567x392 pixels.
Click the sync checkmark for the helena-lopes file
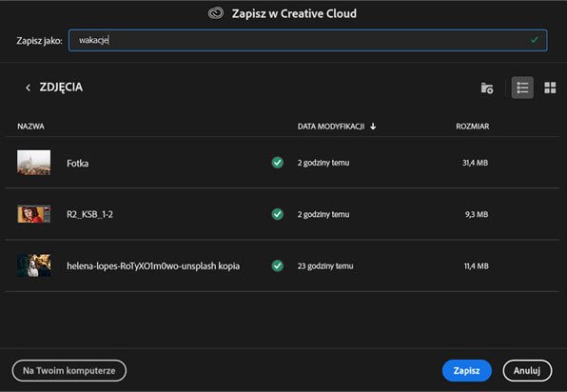pos(278,265)
